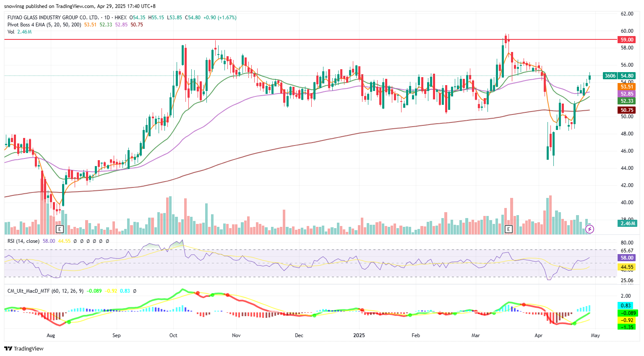Click the Dec label on time axis
The width and height of the screenshot is (644, 356).
pyautogui.click(x=299, y=335)
